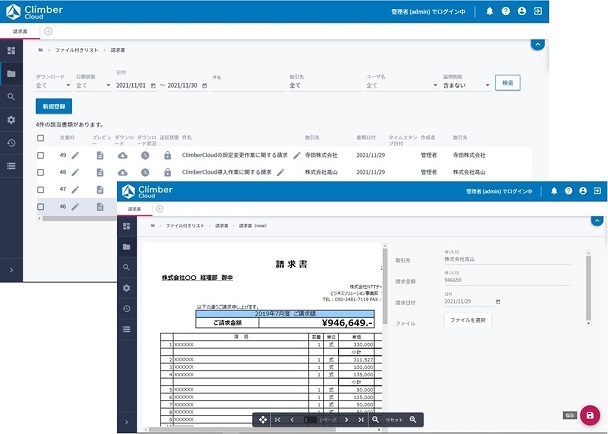This screenshot has height=434, width=608.
Task: Download the file for document 48
Action: tap(123, 172)
